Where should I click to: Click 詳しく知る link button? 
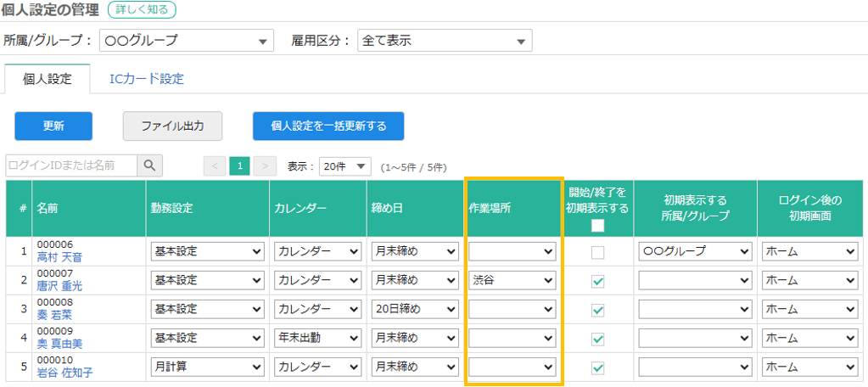click(x=142, y=8)
